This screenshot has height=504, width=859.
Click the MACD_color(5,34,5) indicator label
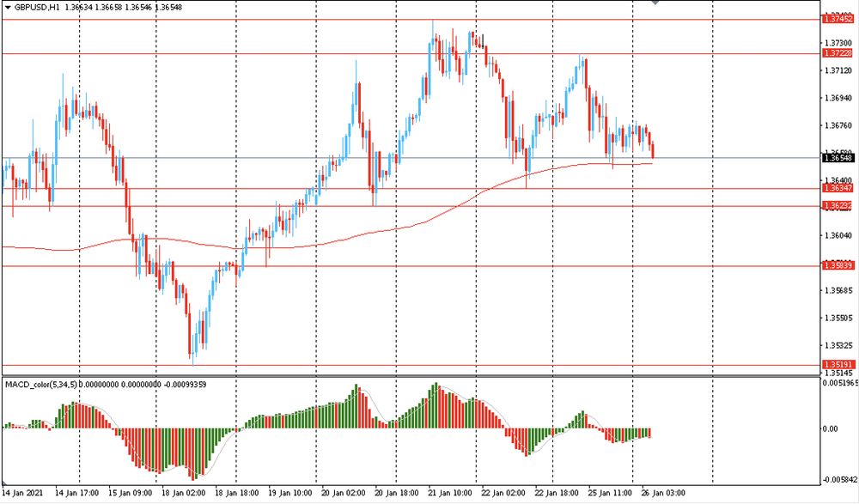pyautogui.click(x=41, y=385)
